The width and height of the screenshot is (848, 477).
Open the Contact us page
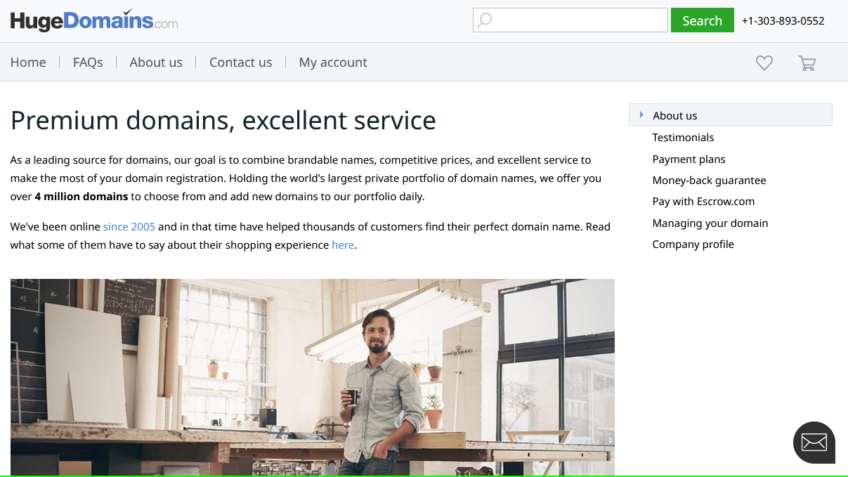pyautogui.click(x=240, y=62)
